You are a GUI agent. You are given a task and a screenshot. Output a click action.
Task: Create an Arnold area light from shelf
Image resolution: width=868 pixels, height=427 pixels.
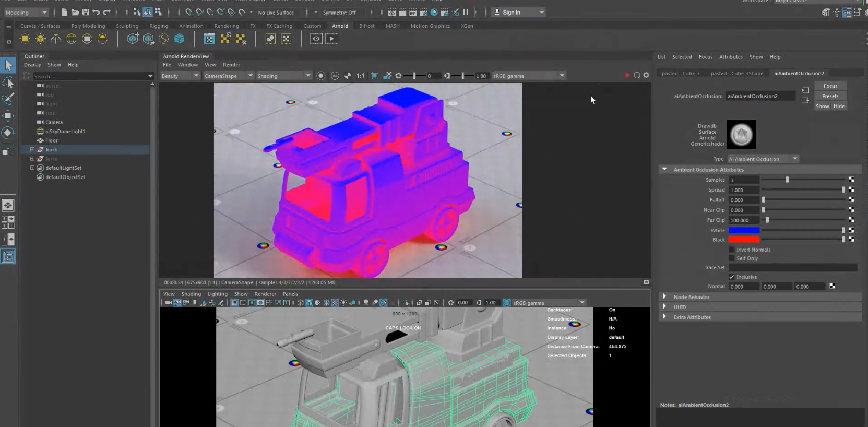coord(25,39)
